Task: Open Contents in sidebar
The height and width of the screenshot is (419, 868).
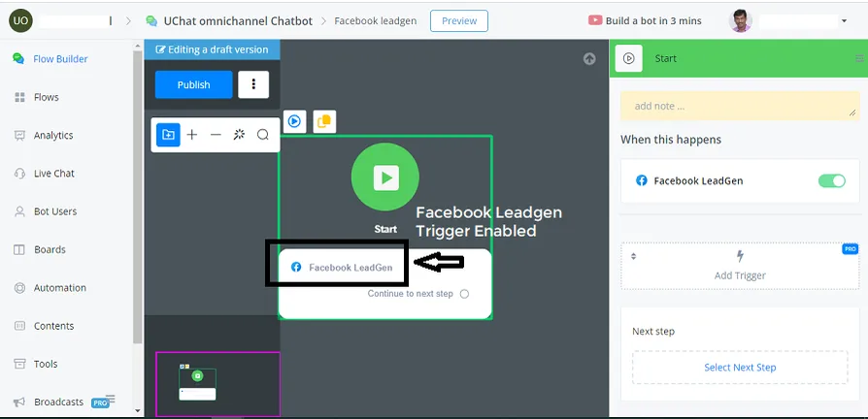Action: [53, 326]
